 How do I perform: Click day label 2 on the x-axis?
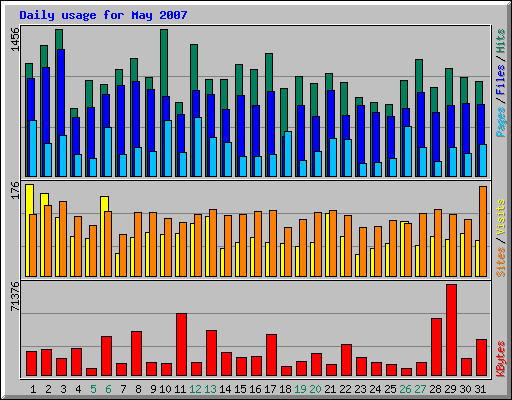tap(48, 389)
